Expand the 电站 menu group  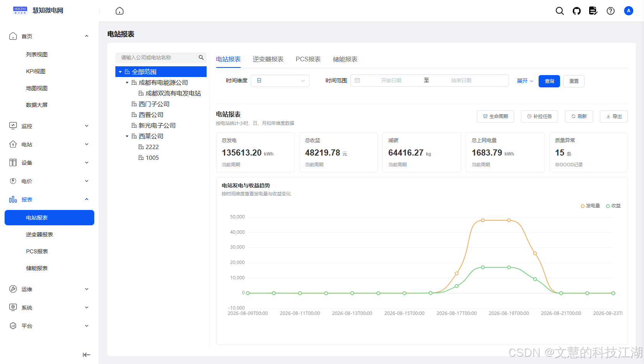pyautogui.click(x=87, y=144)
